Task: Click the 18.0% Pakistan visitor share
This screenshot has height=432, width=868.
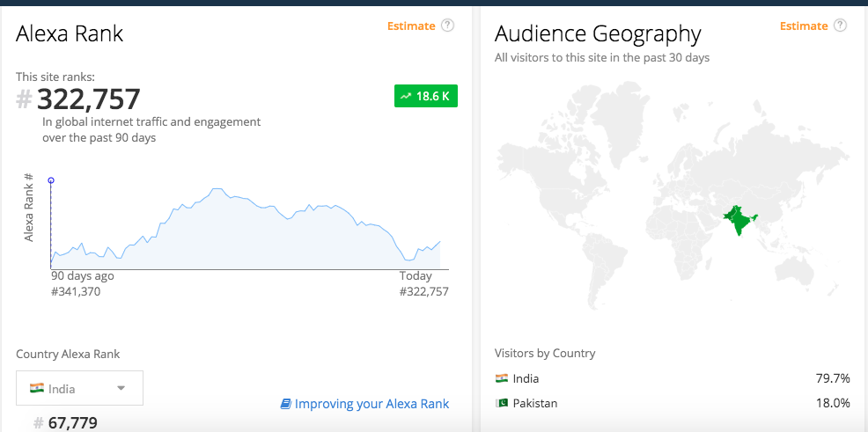Action: 833,403
